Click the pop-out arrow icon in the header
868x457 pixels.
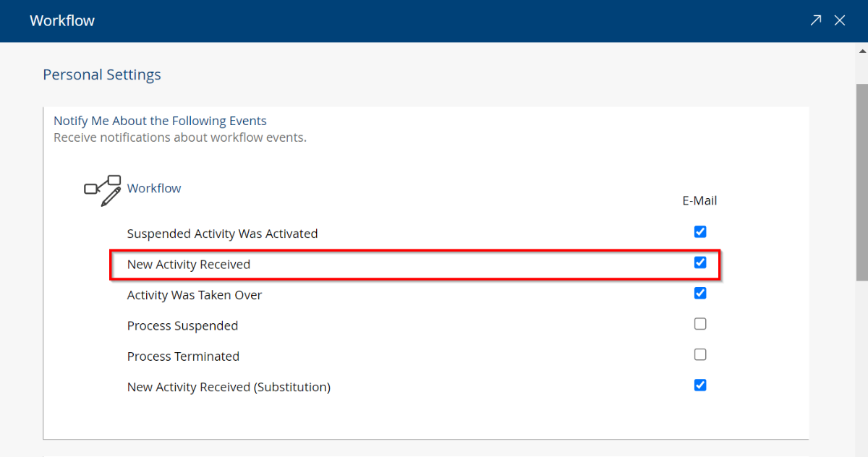[x=816, y=20]
